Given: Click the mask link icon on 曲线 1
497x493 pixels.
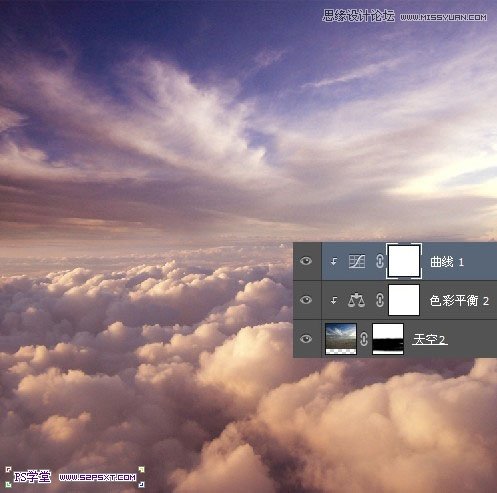Looking at the screenshot, I should click(x=380, y=261).
